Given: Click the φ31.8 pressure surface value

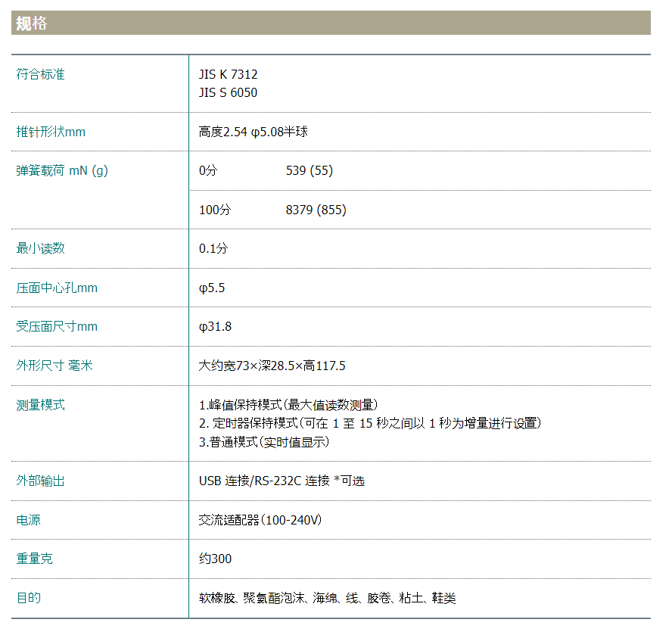Looking at the screenshot, I should pos(215,326).
